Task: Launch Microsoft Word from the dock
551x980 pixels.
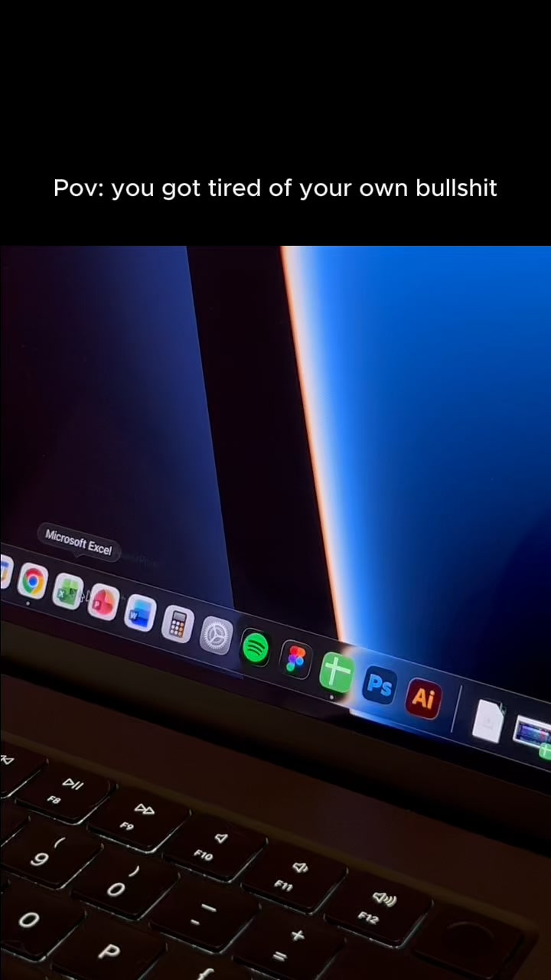Action: coord(140,614)
